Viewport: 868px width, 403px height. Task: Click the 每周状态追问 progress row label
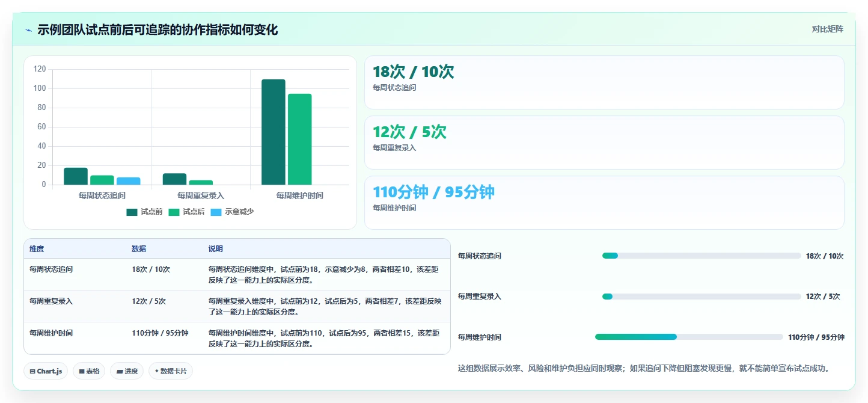(480, 256)
